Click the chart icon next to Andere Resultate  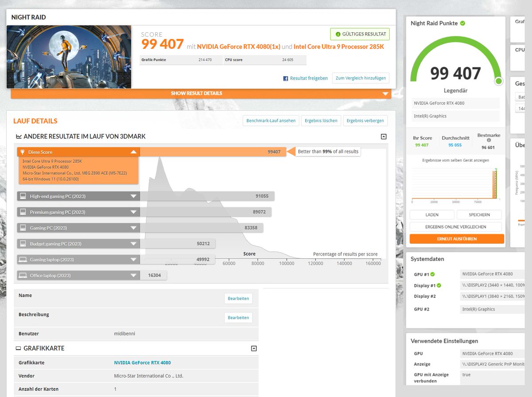coord(19,136)
